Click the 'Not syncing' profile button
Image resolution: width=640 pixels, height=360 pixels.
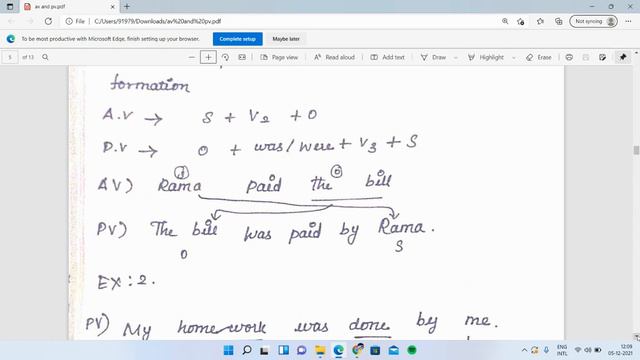pyautogui.click(x=593, y=21)
